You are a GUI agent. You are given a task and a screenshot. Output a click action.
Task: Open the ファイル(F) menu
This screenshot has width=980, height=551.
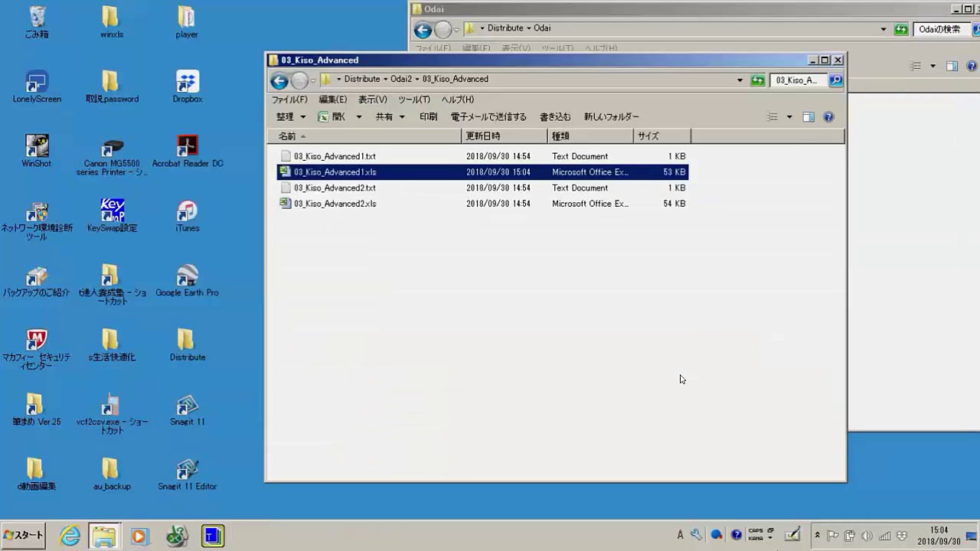pos(289,99)
